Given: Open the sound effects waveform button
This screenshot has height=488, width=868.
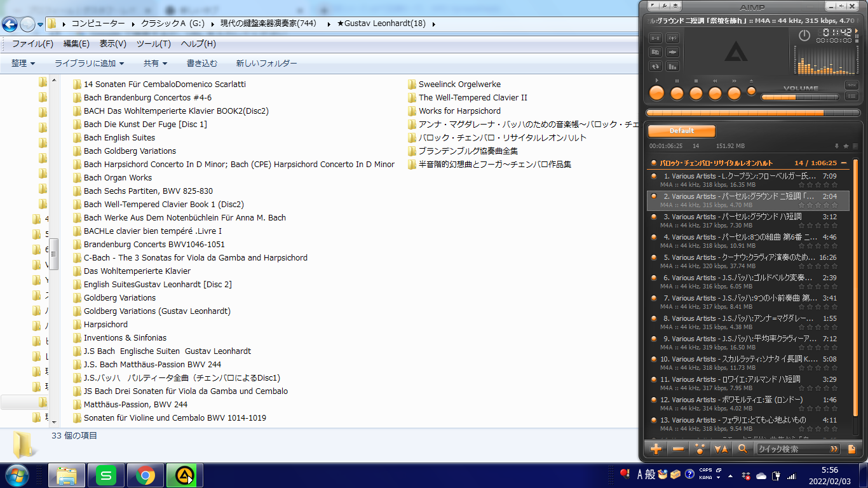Looking at the screenshot, I should click(x=672, y=52).
